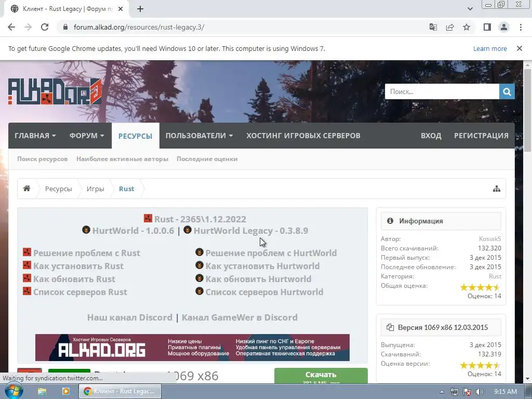Open Наиболее активные авторы
This screenshot has height=399, width=532.
click(x=122, y=159)
